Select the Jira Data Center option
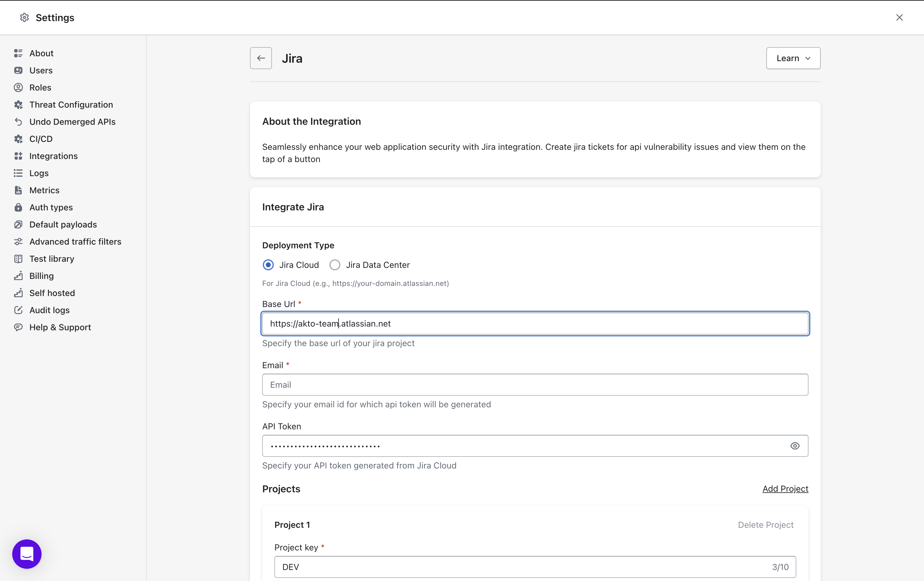Viewport: 924px width, 581px height. [335, 265]
